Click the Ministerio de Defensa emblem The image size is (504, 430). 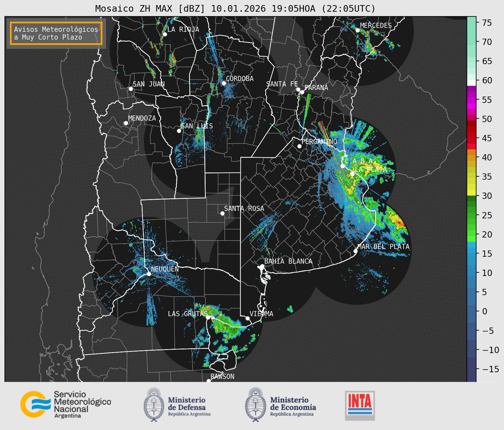click(154, 405)
